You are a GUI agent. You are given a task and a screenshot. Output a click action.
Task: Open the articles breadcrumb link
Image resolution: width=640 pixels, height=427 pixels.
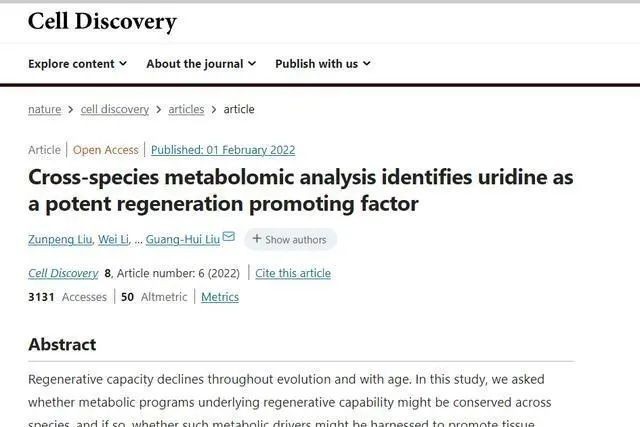(186, 109)
